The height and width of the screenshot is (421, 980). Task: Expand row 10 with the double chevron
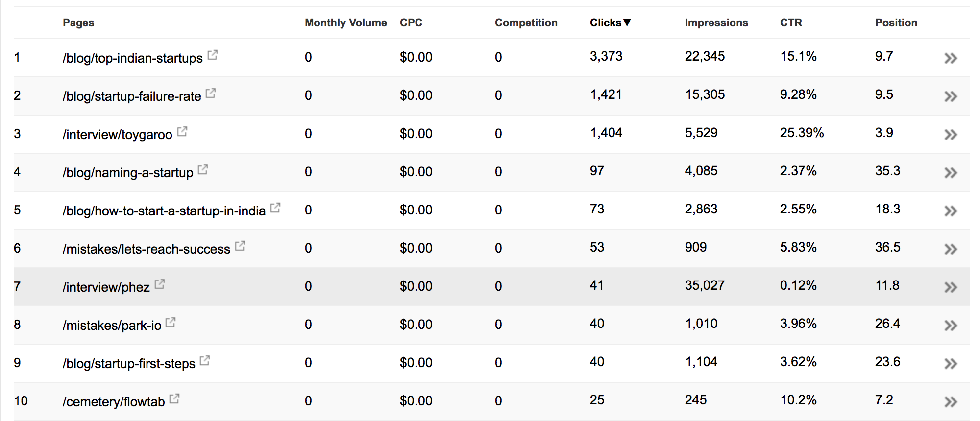pyautogui.click(x=951, y=402)
